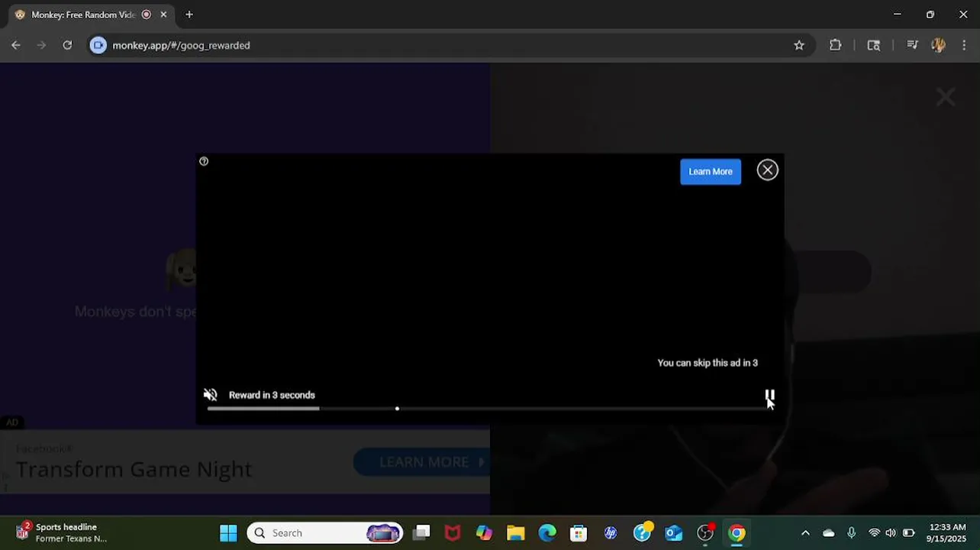Screen dimensions: 980x550
Task: Show hidden system tray icons
Action: tap(805, 533)
